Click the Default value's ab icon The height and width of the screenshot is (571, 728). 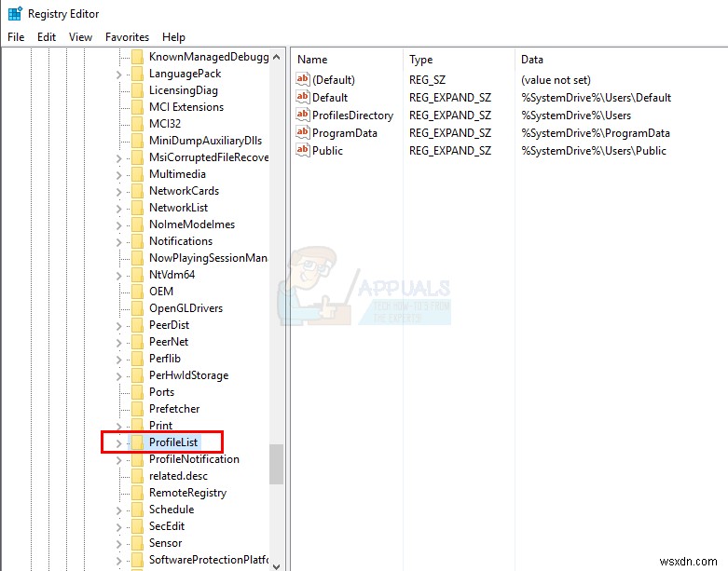[x=303, y=97]
